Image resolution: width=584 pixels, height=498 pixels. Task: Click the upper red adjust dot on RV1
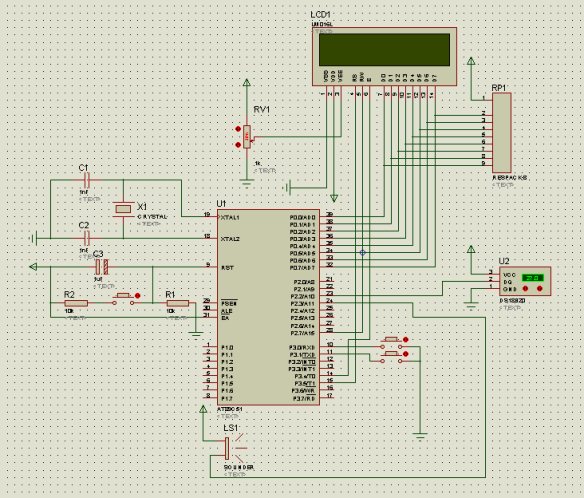(x=238, y=129)
